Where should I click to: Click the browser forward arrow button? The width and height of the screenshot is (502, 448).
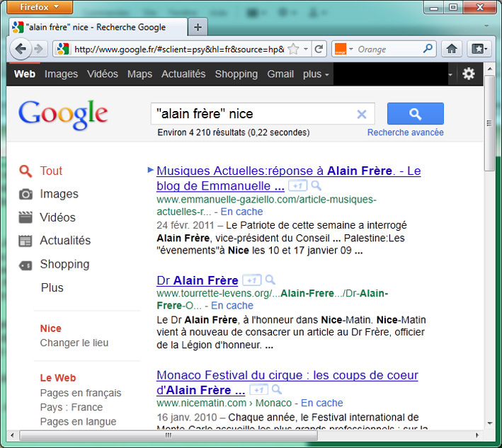[39, 49]
